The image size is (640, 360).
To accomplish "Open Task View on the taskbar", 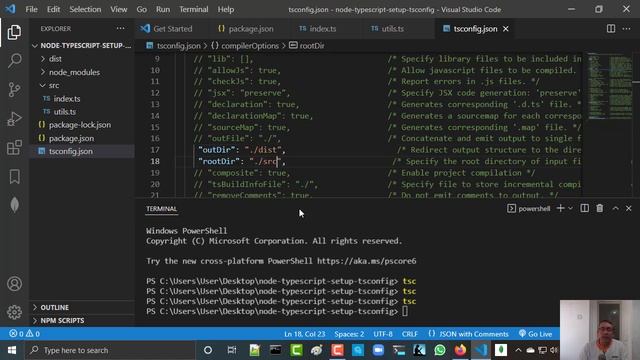I will point(231,350).
